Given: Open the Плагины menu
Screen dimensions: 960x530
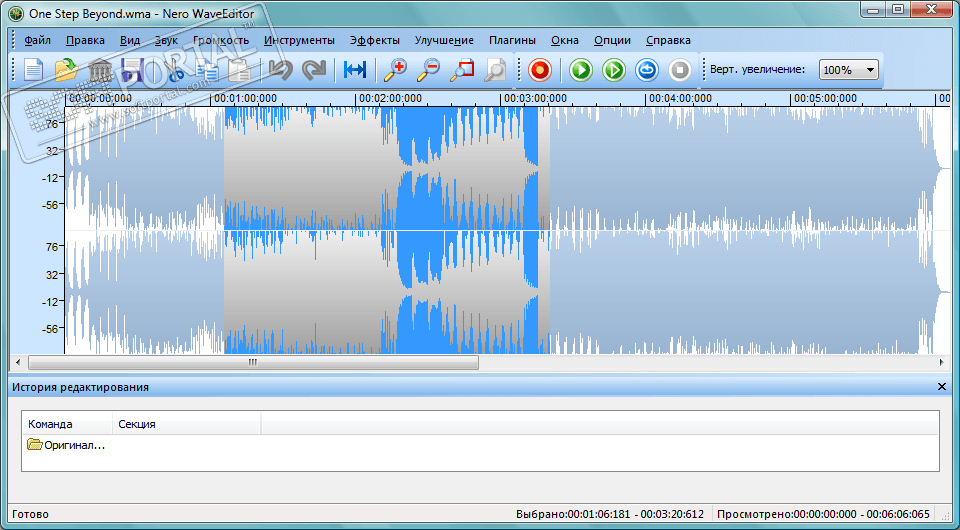Looking at the screenshot, I should (512, 40).
